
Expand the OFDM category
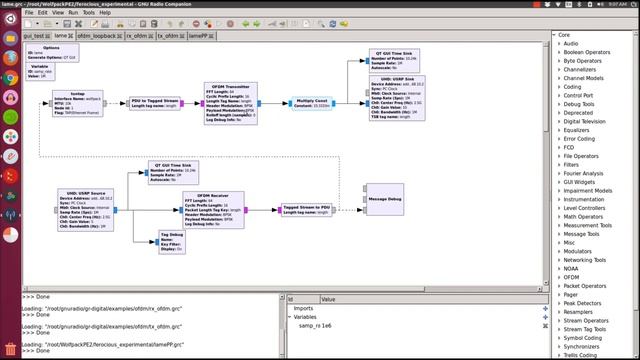pos(560,277)
